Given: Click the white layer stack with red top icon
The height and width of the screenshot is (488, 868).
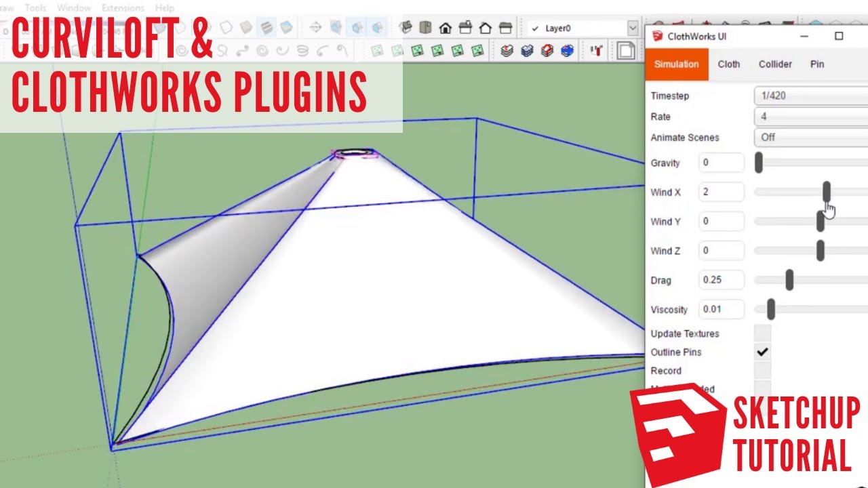Looking at the screenshot, I should pyautogui.click(x=507, y=50).
